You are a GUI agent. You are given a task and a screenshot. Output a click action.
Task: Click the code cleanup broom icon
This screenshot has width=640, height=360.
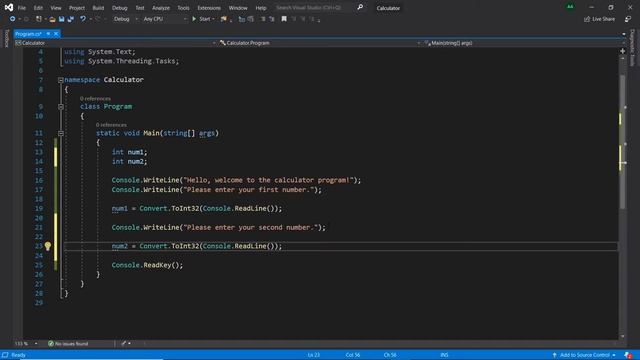pyautogui.click(x=124, y=344)
